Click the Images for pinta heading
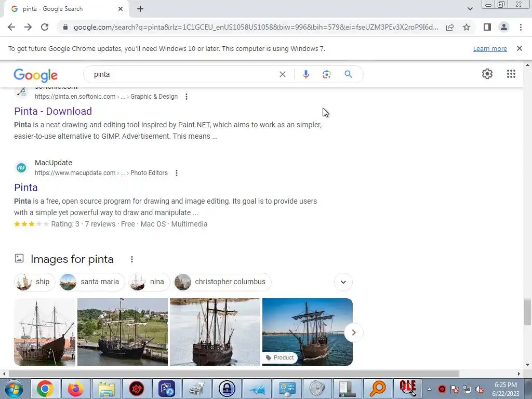The image size is (532, 399). pyautogui.click(x=72, y=259)
